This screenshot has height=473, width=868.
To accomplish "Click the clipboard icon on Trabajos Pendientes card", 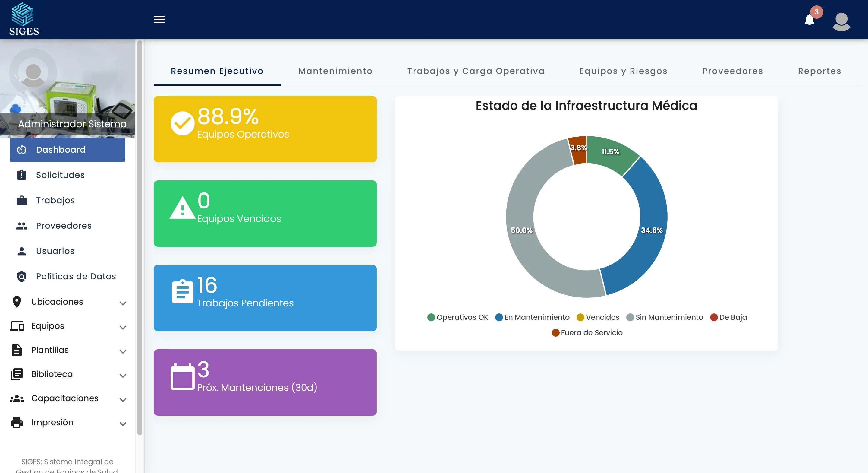I will coord(182,291).
